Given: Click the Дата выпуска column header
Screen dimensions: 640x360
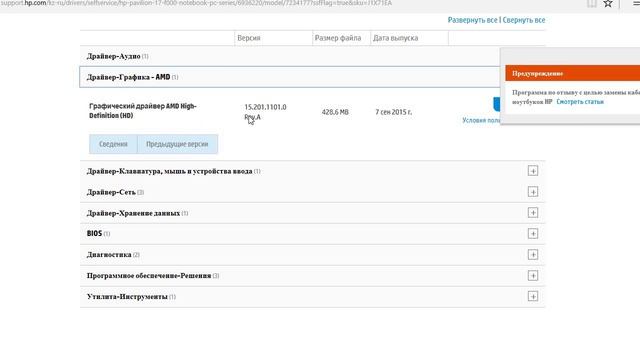Looking at the screenshot, I should pos(396,38).
